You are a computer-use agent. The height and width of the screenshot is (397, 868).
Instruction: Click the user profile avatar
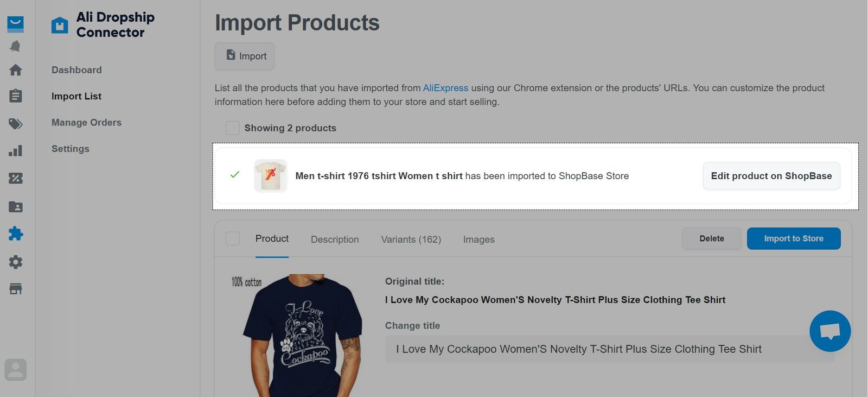pos(16,370)
